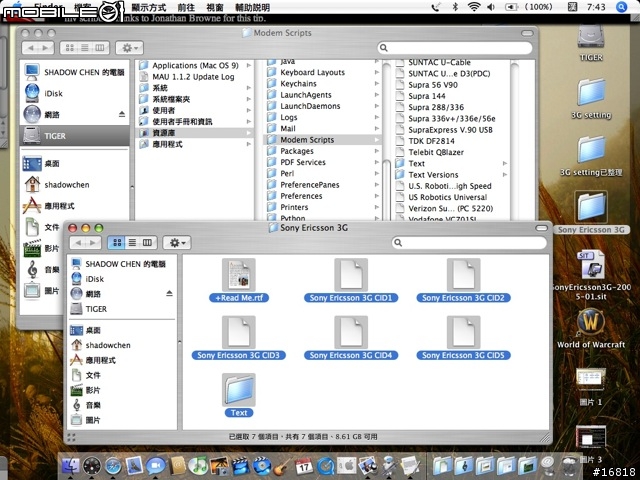
Task: Toggle toolbar pill button in Modem Scripts window
Action: click(x=527, y=33)
